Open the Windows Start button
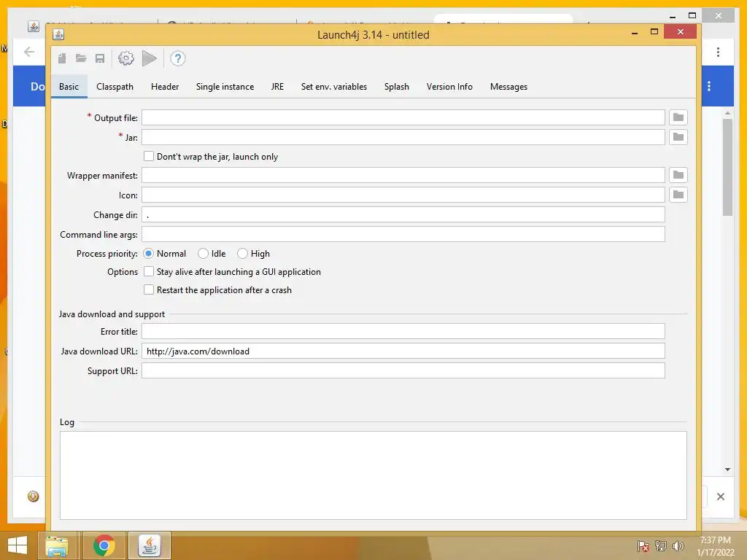Screen dimensions: 747x560 point(18,545)
